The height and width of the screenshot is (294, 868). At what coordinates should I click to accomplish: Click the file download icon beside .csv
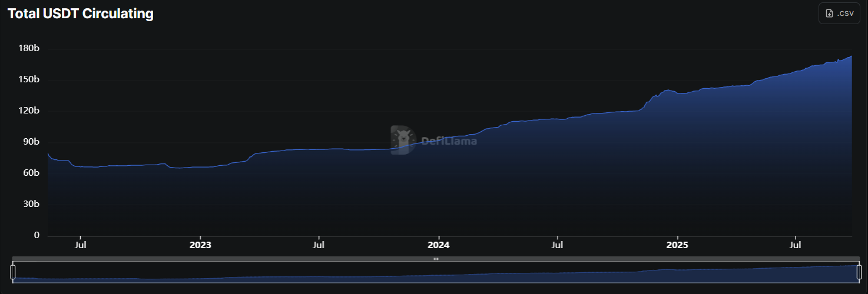(830, 14)
